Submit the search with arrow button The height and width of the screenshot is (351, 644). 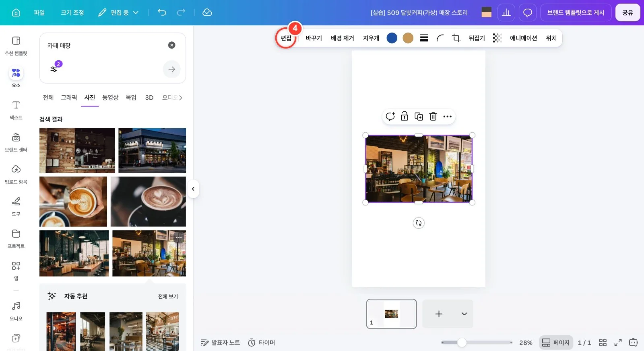(172, 69)
